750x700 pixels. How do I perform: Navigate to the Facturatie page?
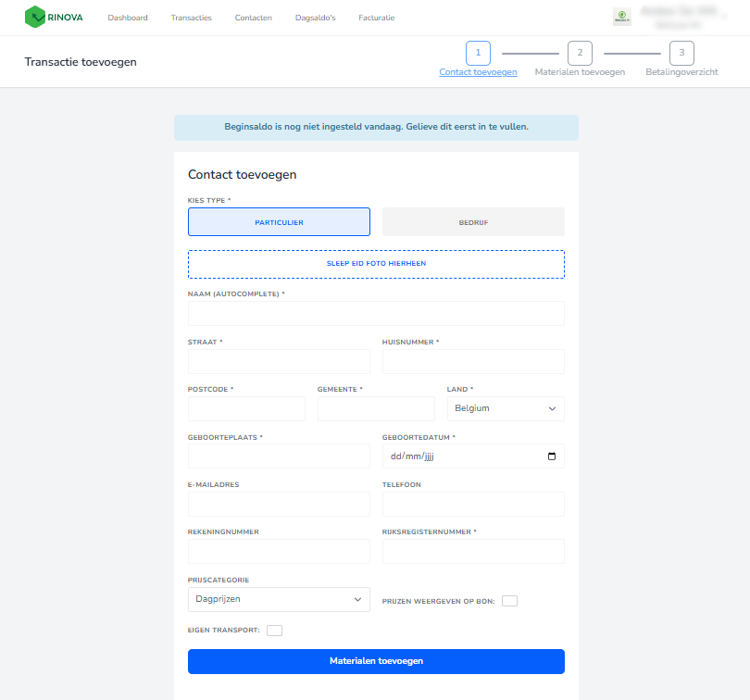coord(377,18)
